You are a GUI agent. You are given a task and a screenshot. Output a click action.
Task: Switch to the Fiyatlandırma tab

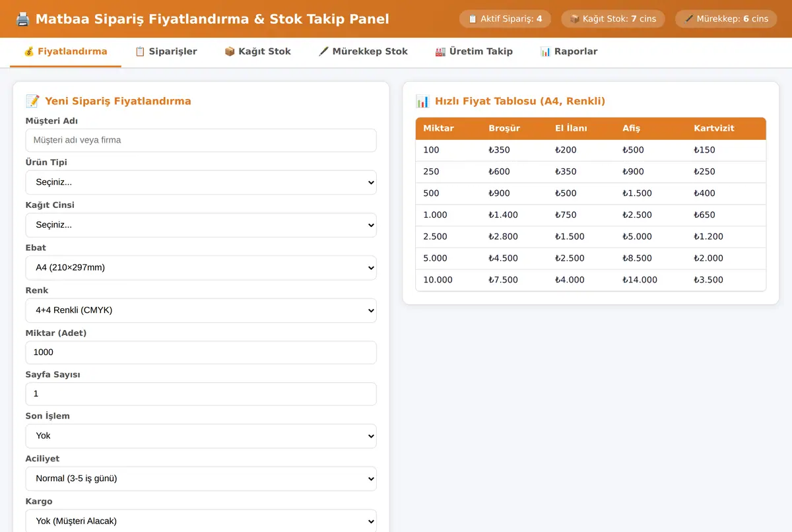[x=65, y=51]
